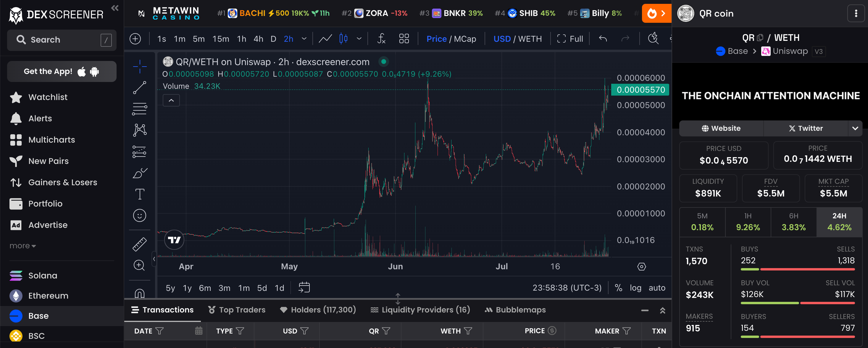Switch to the Top Traders tab

pyautogui.click(x=237, y=310)
